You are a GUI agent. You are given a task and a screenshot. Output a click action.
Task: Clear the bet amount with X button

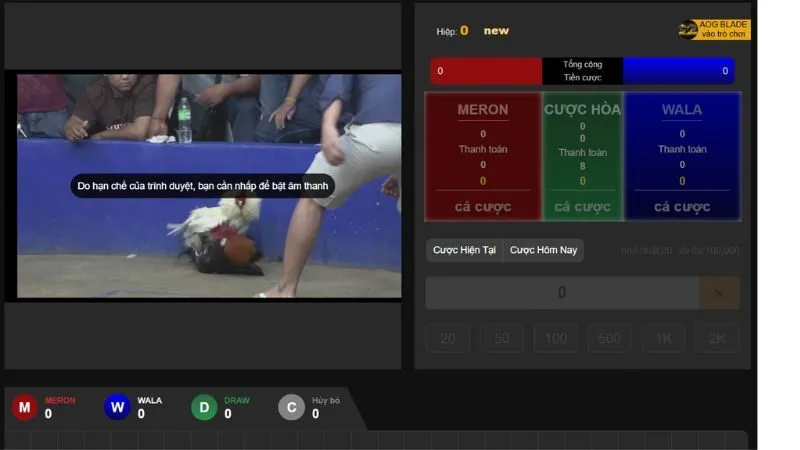(719, 293)
